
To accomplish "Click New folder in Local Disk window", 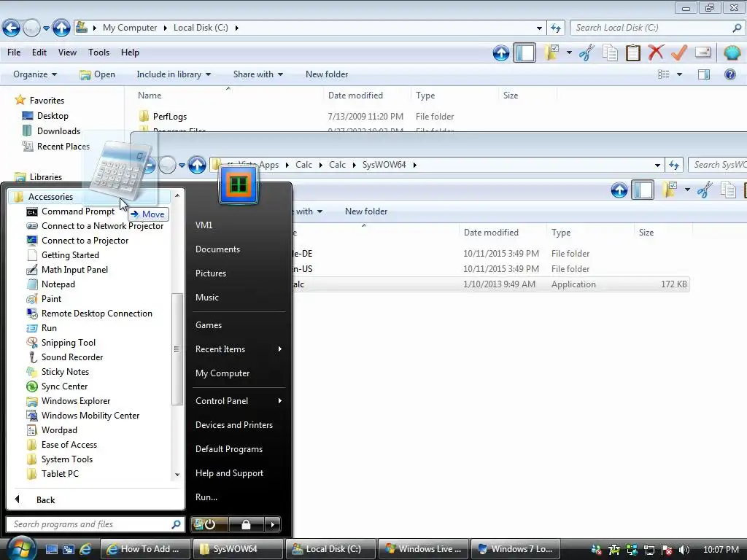I will (x=327, y=74).
